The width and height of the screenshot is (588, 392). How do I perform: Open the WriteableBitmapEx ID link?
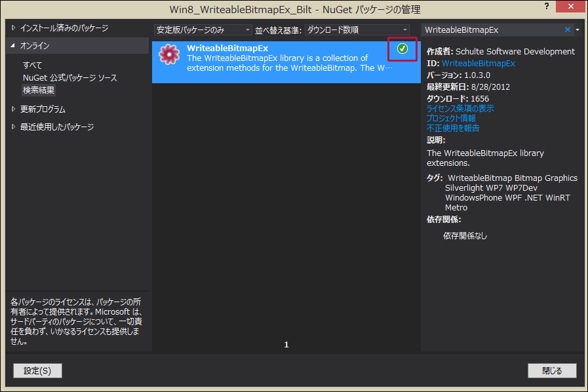click(478, 64)
